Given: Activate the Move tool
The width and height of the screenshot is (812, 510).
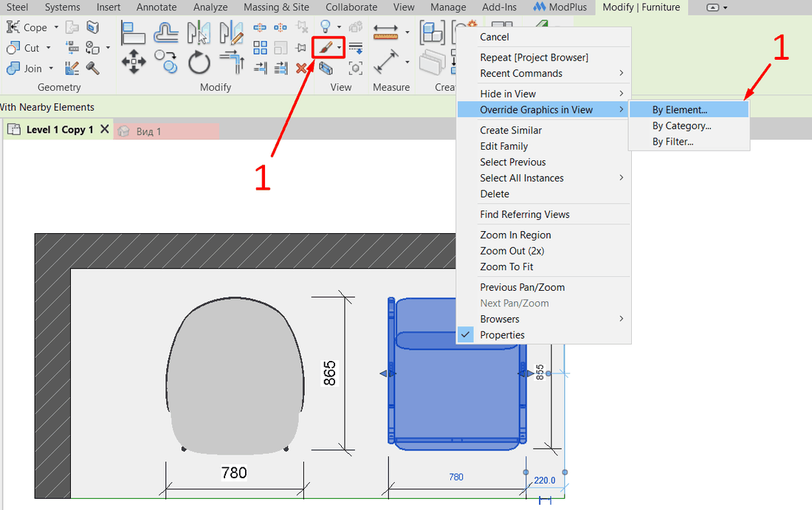Looking at the screenshot, I should 133,62.
